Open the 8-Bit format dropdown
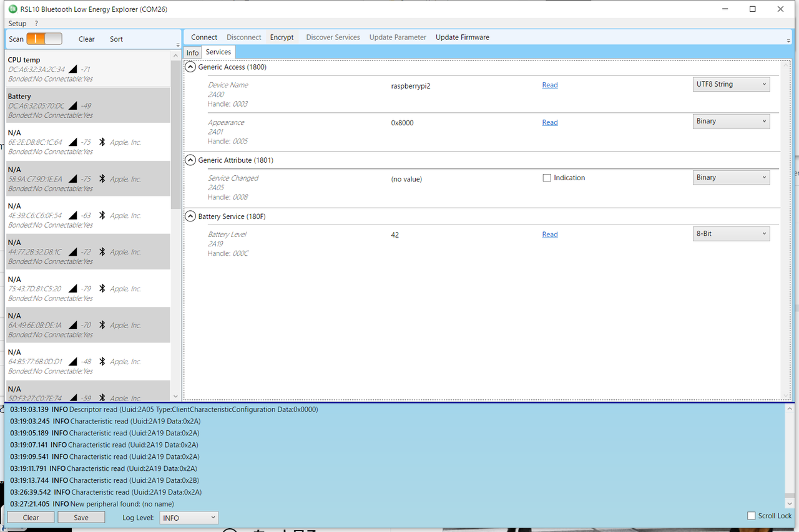 pyautogui.click(x=731, y=234)
